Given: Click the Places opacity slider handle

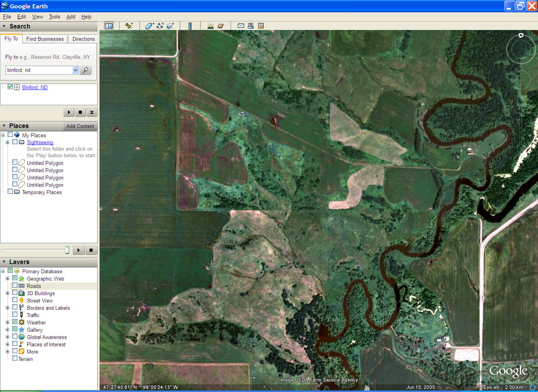Looking at the screenshot, I should tap(67, 250).
